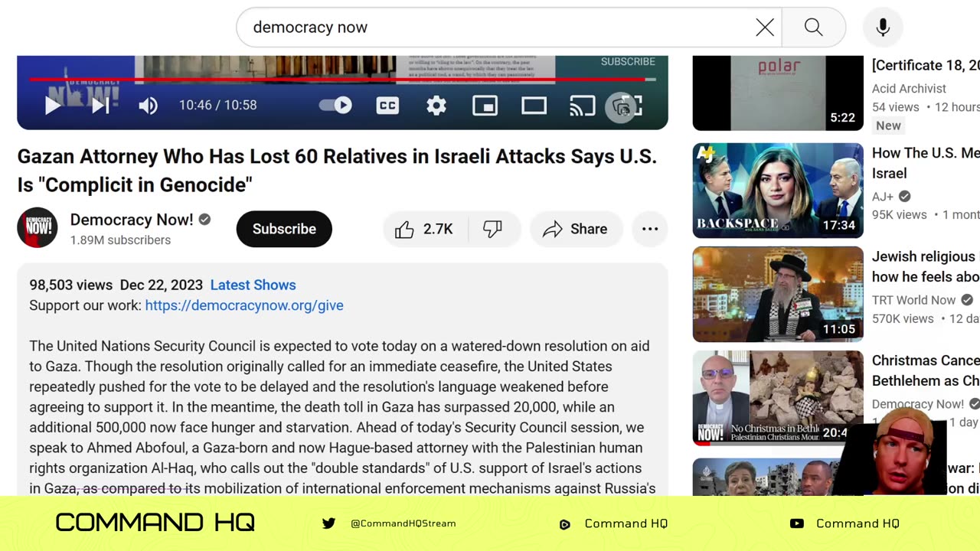Click the Twitter bird icon in banner
The image size is (980, 551).
pyautogui.click(x=328, y=523)
